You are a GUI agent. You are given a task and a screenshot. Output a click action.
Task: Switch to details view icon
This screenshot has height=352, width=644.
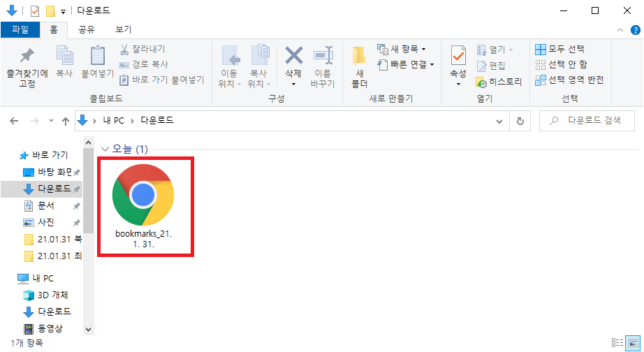[617, 342]
